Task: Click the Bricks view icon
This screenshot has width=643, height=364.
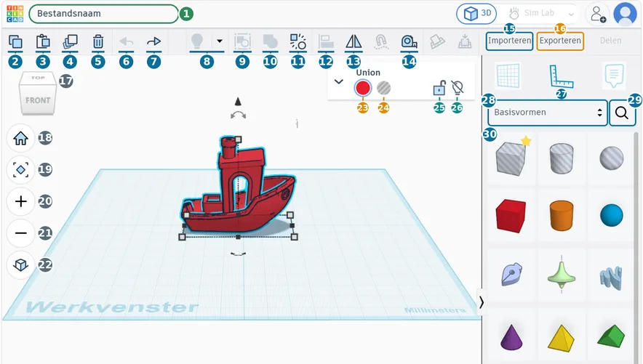Action: pos(437,41)
